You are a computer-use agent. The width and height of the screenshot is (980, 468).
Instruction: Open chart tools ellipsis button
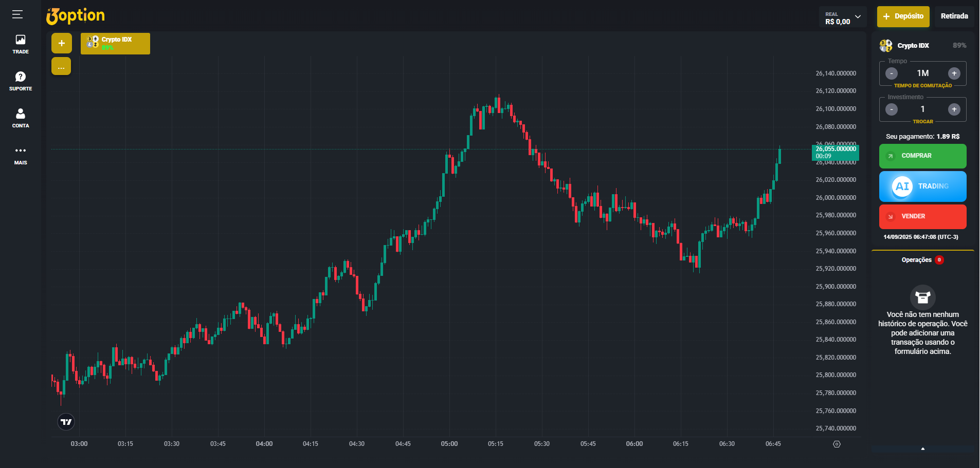point(61,66)
